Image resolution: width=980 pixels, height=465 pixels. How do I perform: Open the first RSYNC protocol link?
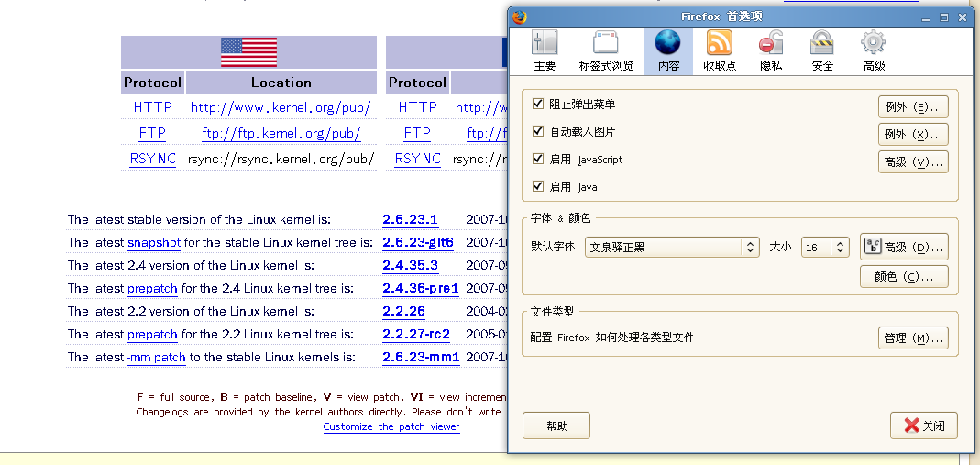152,159
